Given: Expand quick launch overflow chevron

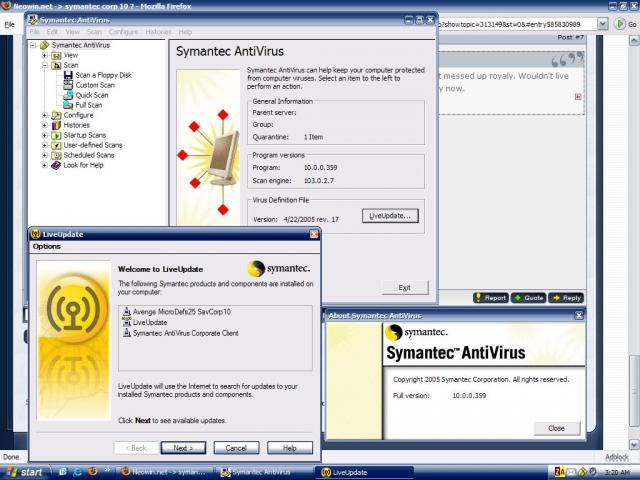Looking at the screenshot, I should click(x=107, y=470).
